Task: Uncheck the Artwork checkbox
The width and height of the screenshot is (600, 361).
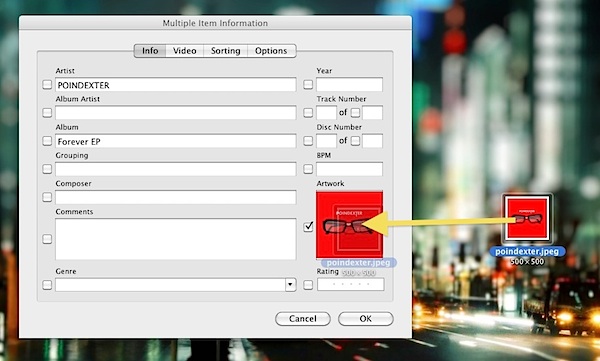Action: [308, 226]
